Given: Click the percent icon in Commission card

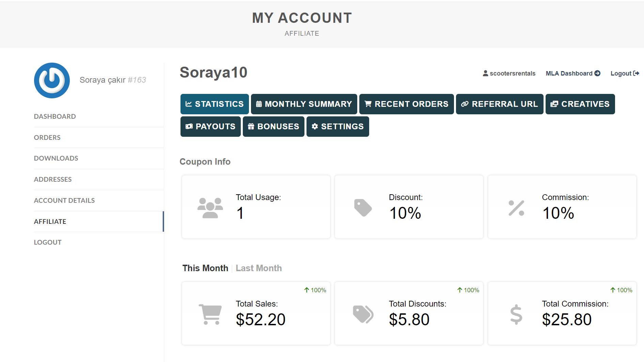Looking at the screenshot, I should tap(516, 208).
